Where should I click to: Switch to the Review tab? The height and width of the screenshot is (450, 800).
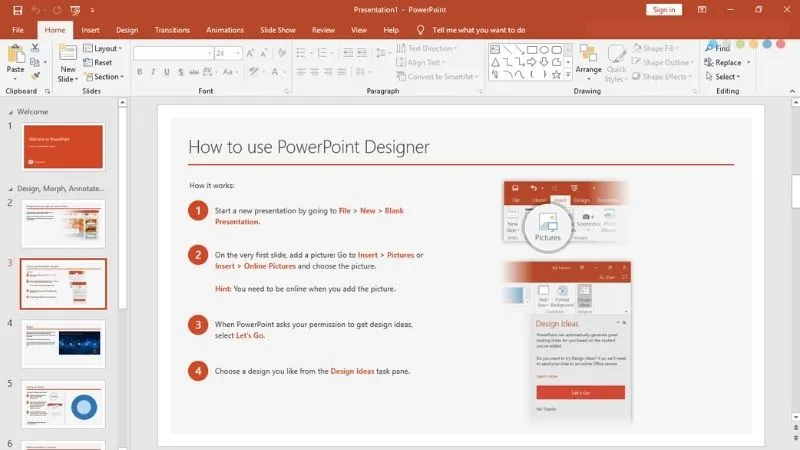(x=323, y=30)
